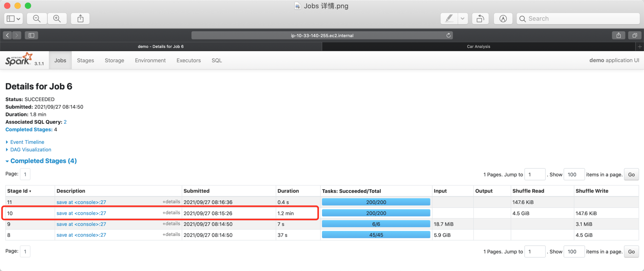644x271 pixels.
Task: Click the browser reload icon in address bar
Action: 448,36
